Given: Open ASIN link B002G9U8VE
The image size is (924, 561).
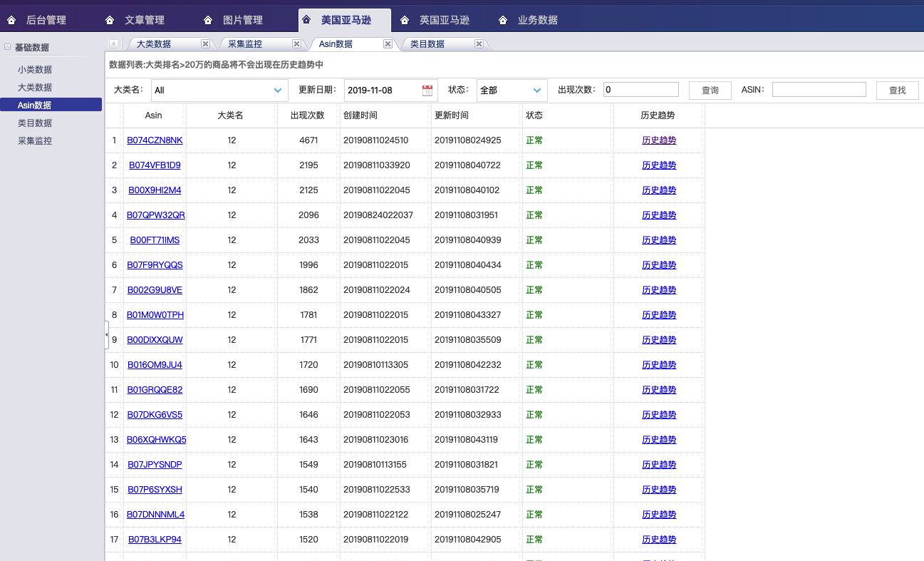Looking at the screenshot, I should click(x=155, y=290).
